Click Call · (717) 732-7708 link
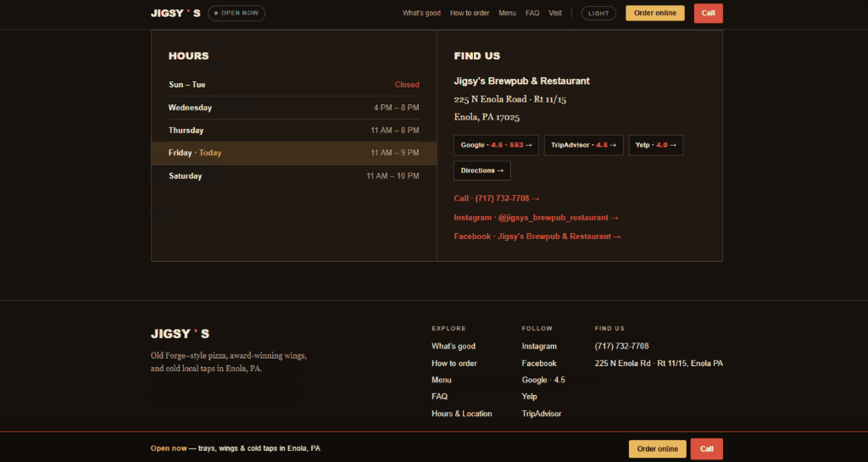 (x=497, y=198)
